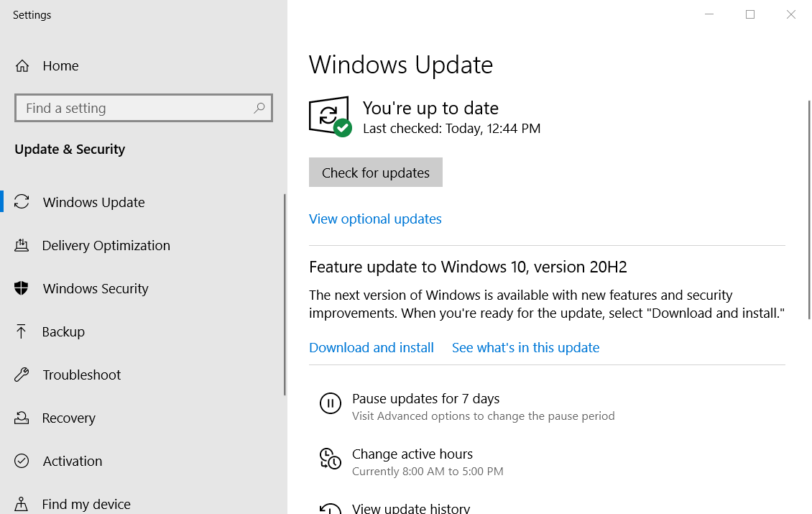Click the active hours clock icon

coord(331,459)
